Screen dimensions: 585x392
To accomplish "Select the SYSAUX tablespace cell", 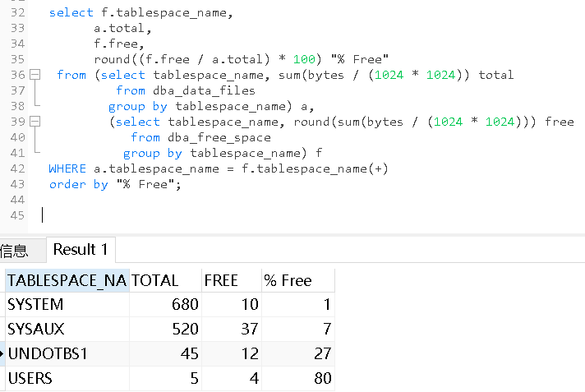I will pyautogui.click(x=67, y=330).
